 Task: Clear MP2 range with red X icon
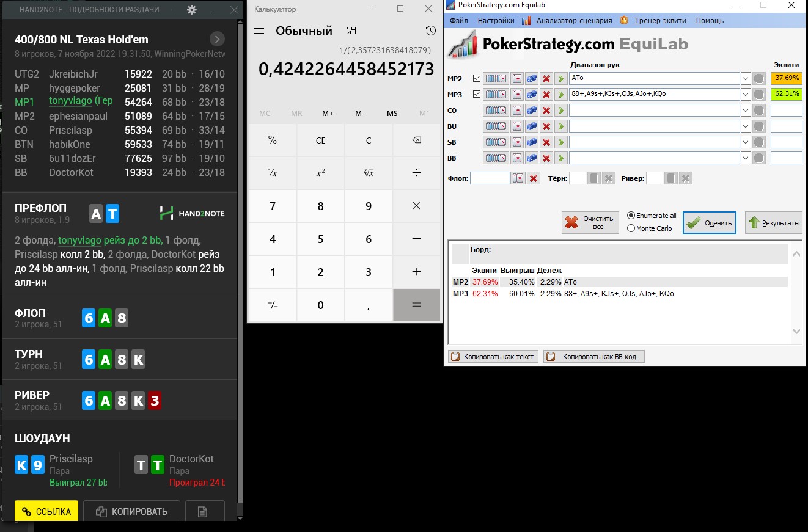(546, 78)
